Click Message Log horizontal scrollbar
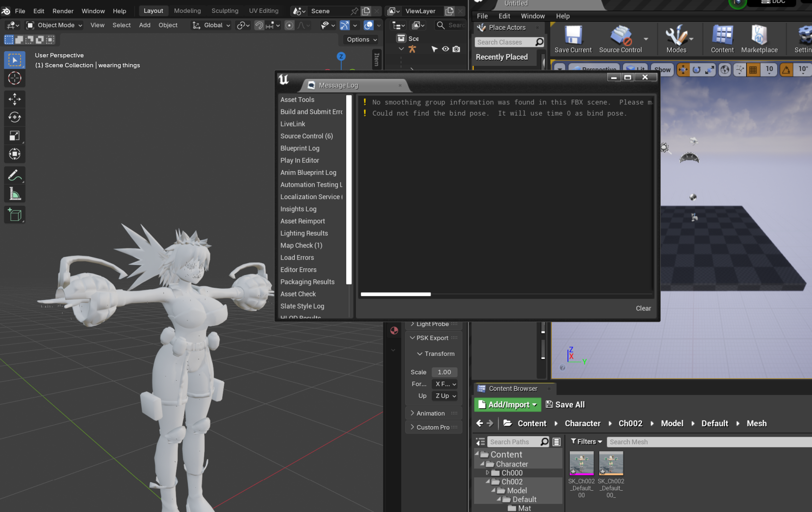The image size is (812, 512). [x=395, y=294]
